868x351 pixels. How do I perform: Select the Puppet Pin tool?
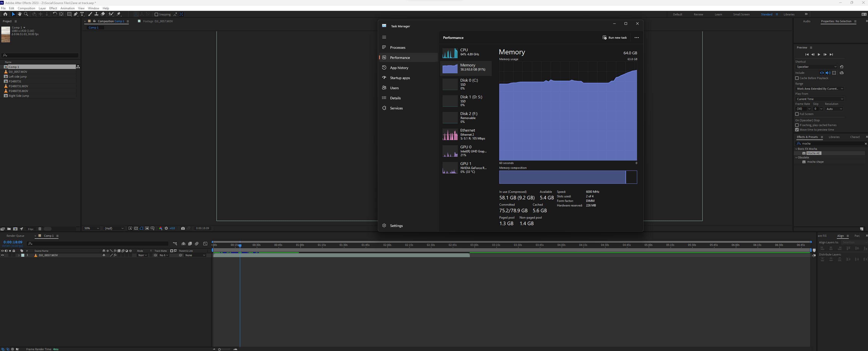point(119,14)
